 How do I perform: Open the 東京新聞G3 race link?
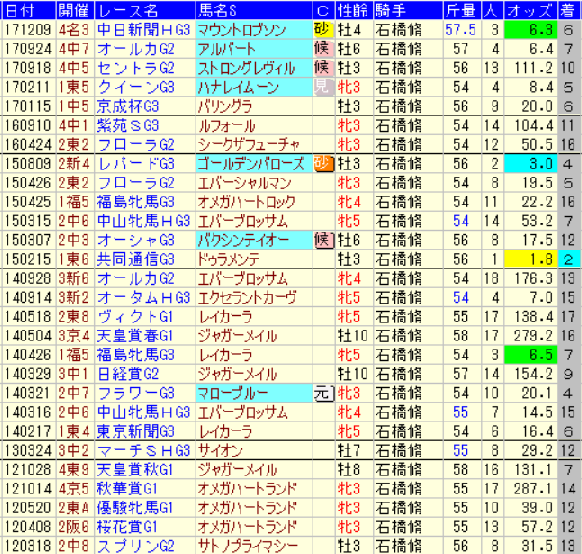(135, 432)
